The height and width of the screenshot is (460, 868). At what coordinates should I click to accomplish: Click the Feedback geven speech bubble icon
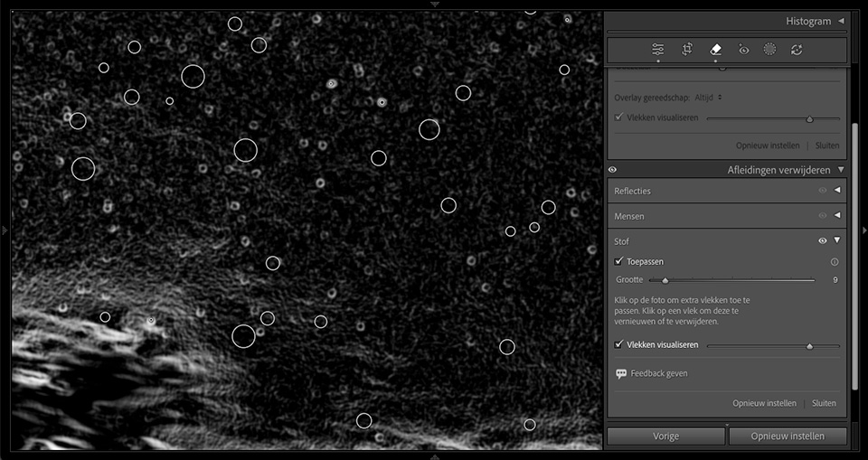(x=621, y=373)
